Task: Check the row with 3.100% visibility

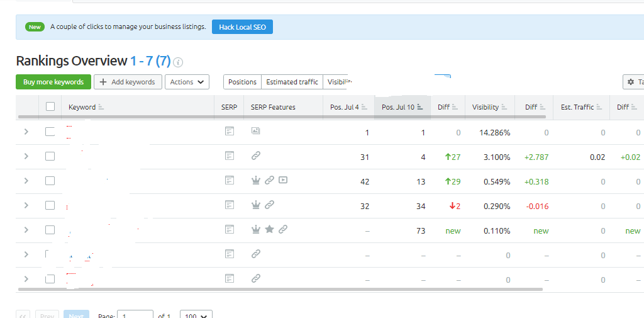Action: pyautogui.click(x=50, y=156)
